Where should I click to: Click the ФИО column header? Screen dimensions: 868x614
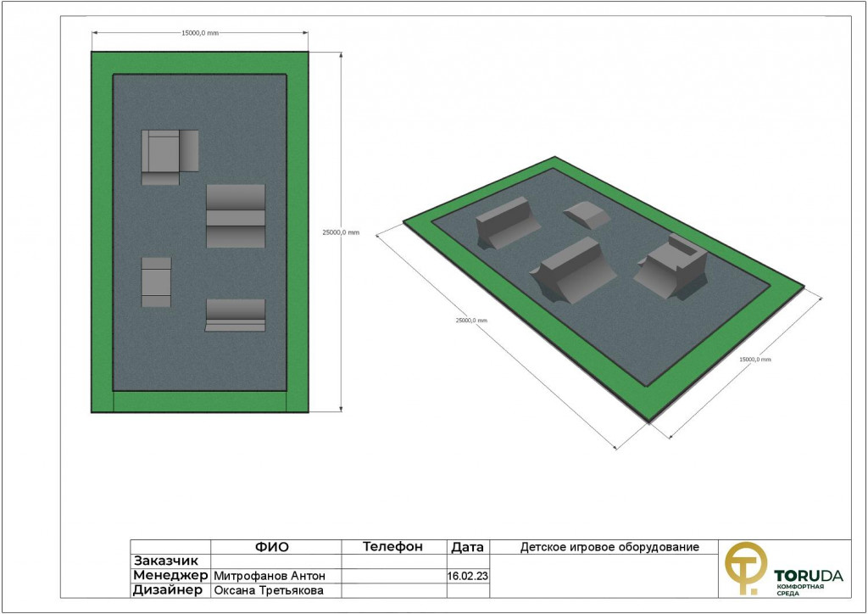coord(275,547)
